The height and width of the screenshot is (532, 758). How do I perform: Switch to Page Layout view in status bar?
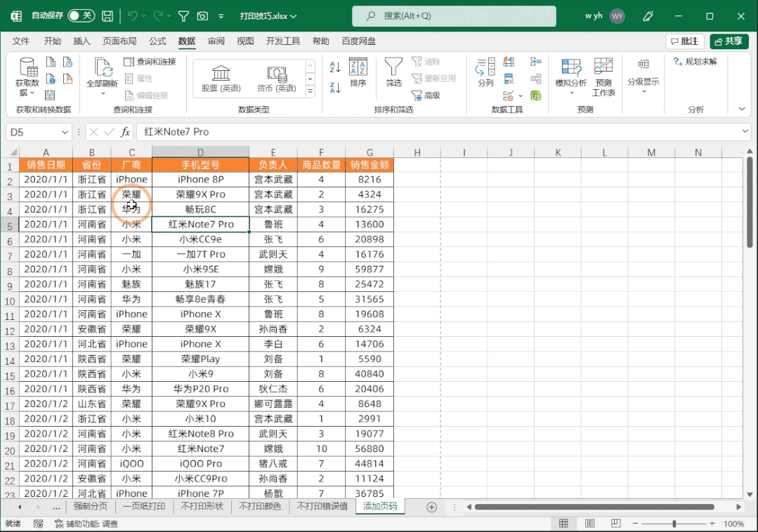(x=590, y=524)
